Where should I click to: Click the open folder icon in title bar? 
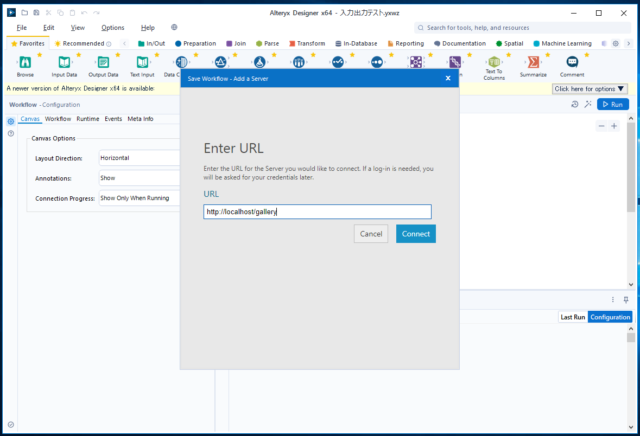tap(24, 13)
